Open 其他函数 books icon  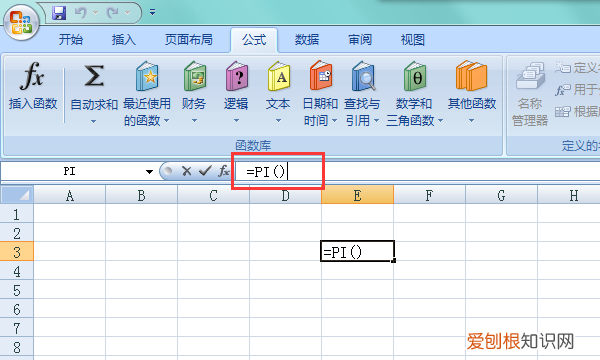pyautogui.click(x=471, y=75)
